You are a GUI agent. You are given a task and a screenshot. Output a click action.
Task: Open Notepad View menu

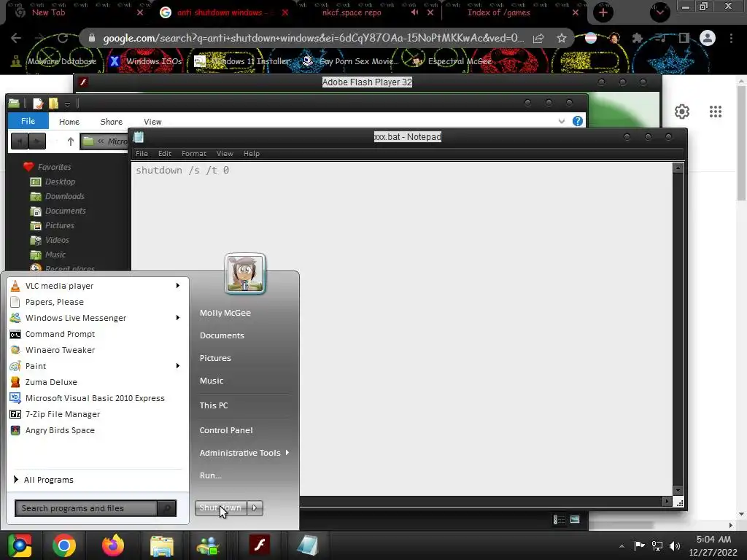[x=225, y=153]
